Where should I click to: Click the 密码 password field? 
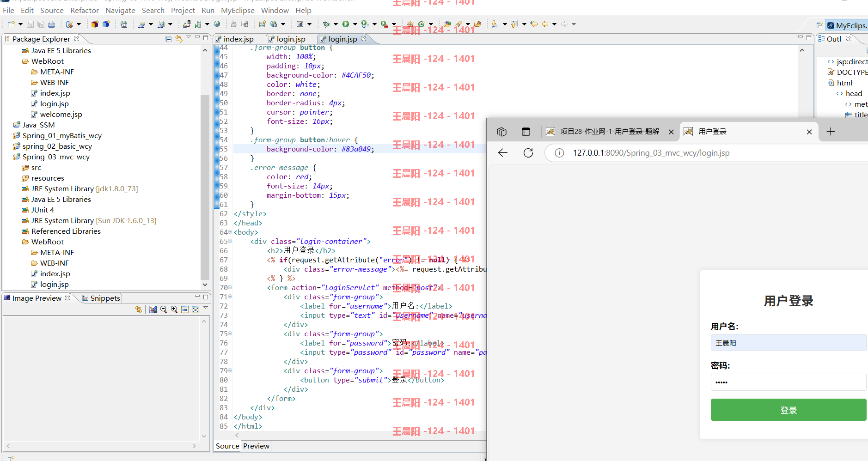click(x=789, y=382)
